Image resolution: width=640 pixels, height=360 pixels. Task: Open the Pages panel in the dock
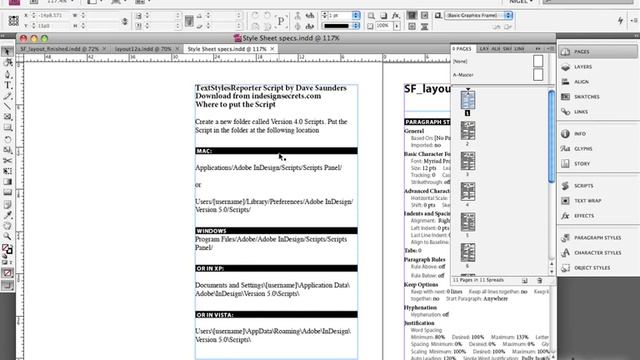click(x=598, y=52)
